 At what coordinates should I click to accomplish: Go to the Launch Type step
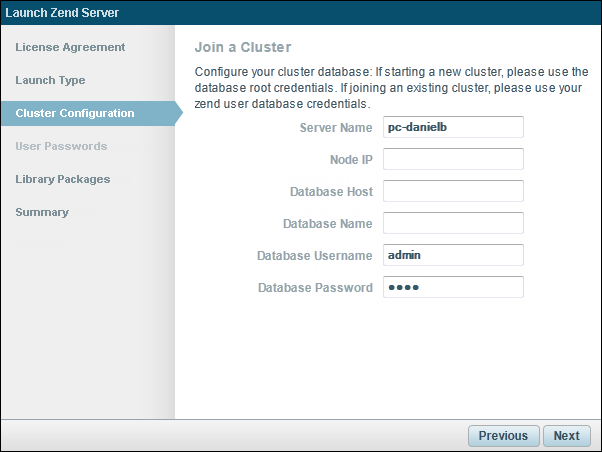(x=50, y=80)
